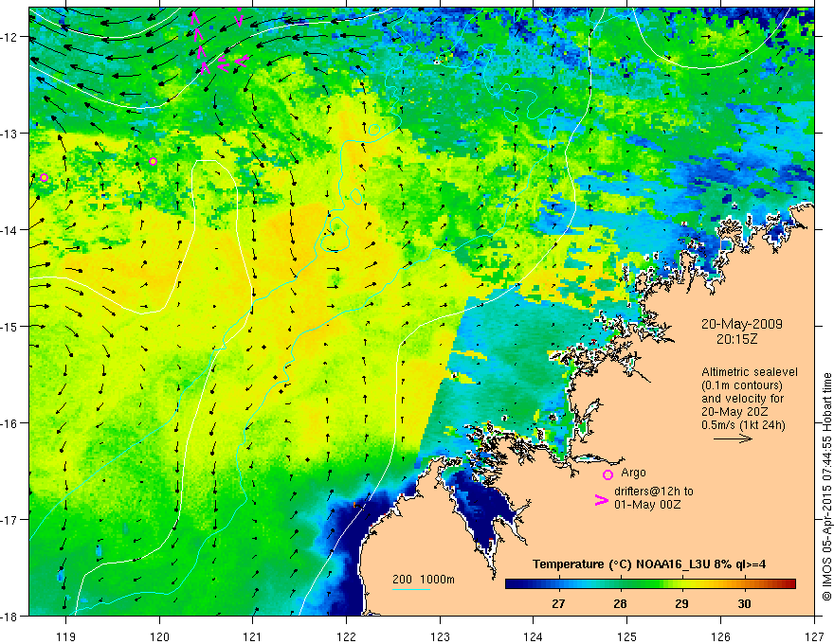Click the cyan 200 1000m depth contour legend line
This screenshot has width=834, height=644.
tap(411, 589)
